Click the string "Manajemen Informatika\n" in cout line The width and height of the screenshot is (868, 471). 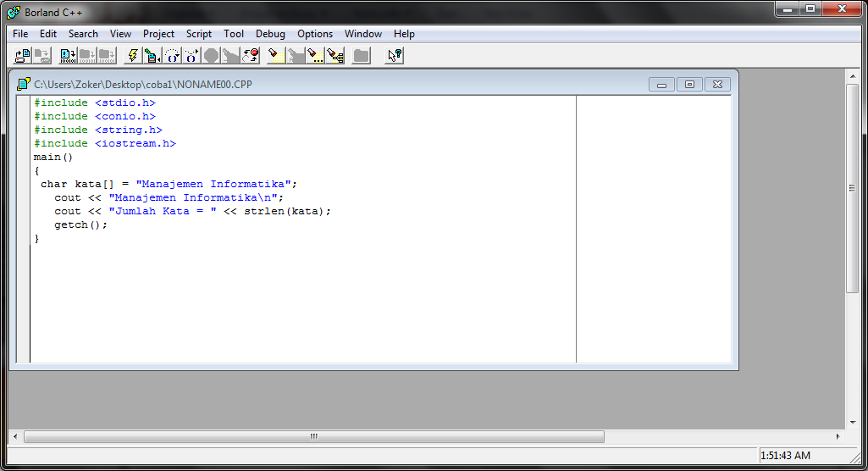(x=192, y=197)
